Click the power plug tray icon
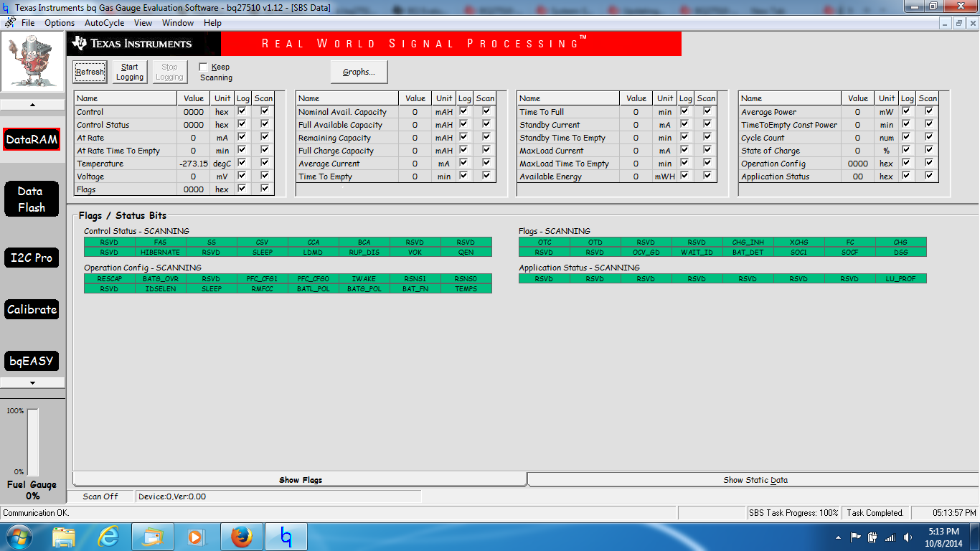Screen dimensions: 980x551 (873, 537)
